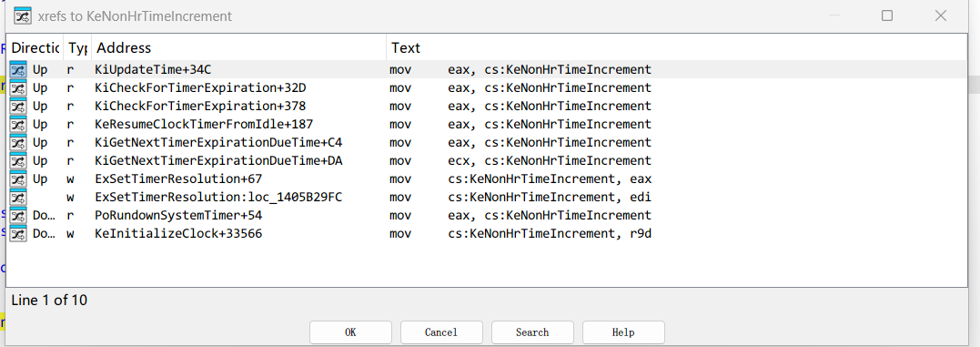
Task: Select address ExSetTimerResolution:loc_1405B29FC
Action: (x=218, y=198)
